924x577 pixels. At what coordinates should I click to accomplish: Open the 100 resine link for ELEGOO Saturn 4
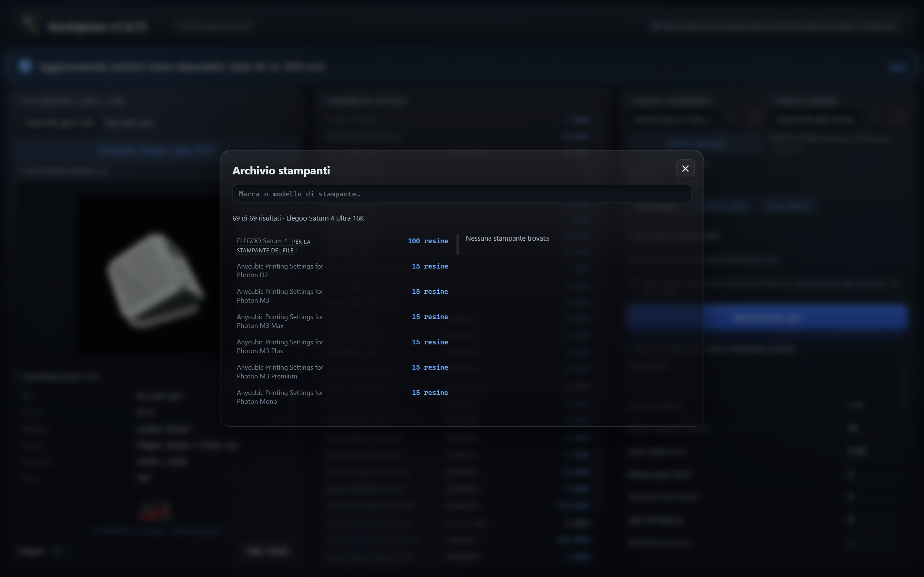[x=428, y=241]
